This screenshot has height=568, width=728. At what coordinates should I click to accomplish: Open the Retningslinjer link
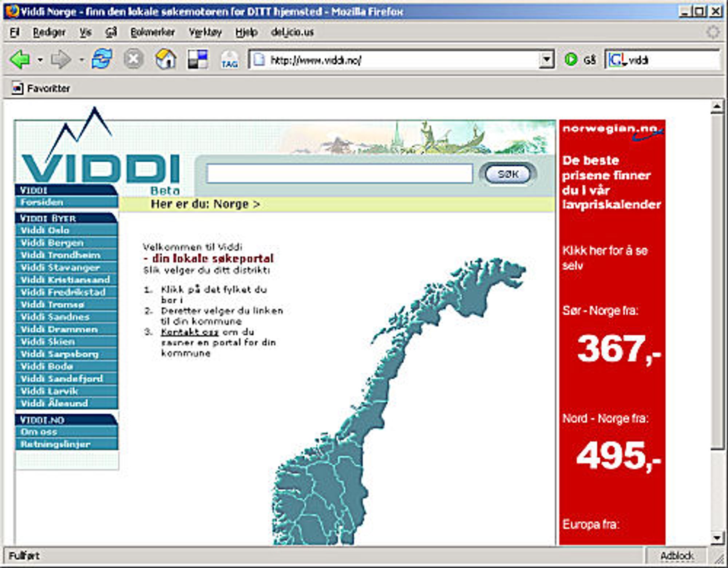[67, 444]
